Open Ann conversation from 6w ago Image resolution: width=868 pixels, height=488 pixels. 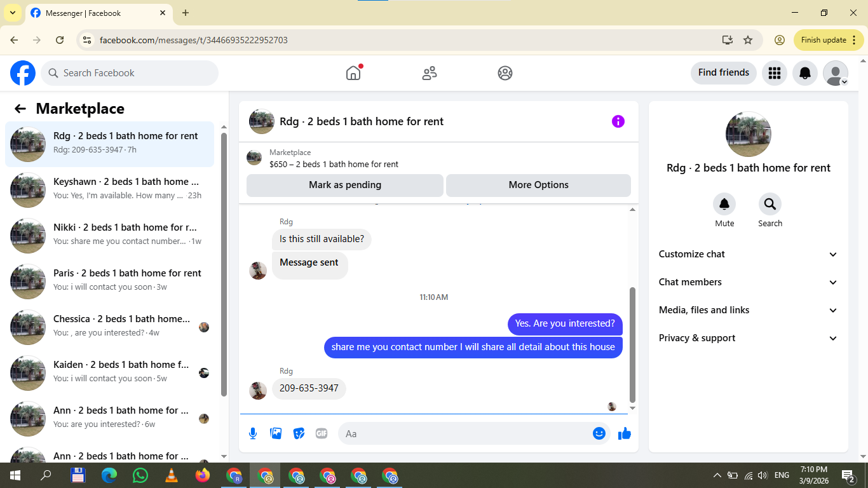pyautogui.click(x=109, y=419)
